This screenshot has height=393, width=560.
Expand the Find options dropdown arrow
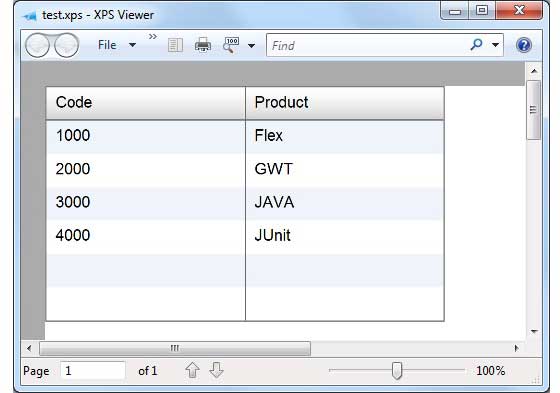click(x=495, y=45)
